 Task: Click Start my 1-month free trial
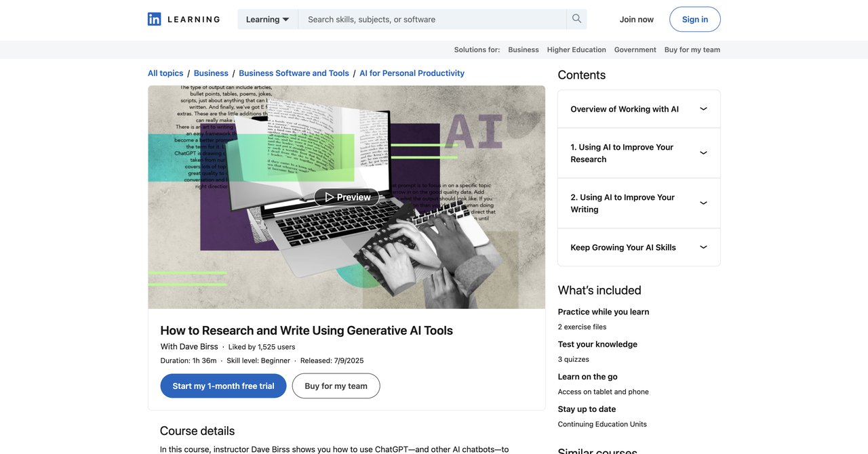point(223,386)
